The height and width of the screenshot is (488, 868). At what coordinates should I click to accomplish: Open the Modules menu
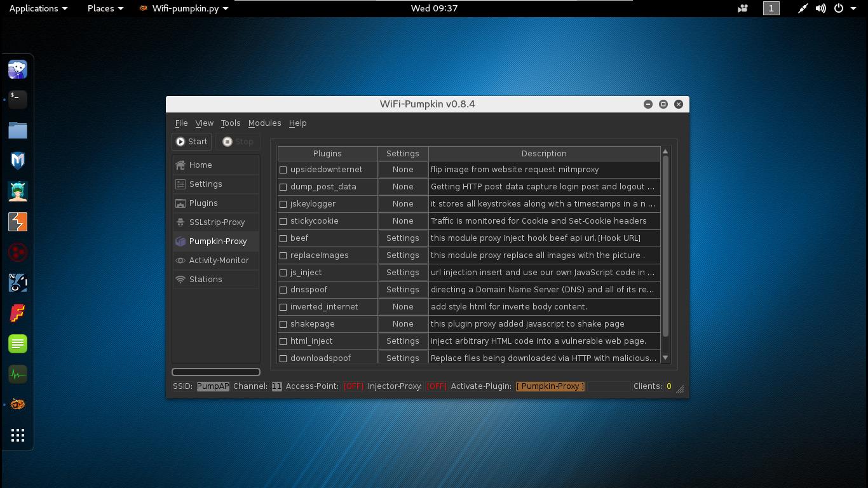point(264,123)
